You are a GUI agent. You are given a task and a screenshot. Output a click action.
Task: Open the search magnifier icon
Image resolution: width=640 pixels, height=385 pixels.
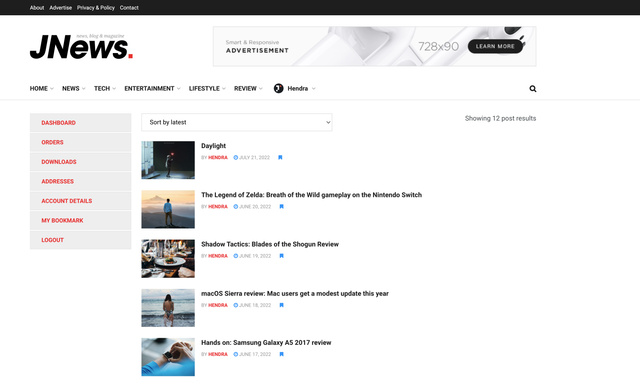pyautogui.click(x=533, y=89)
